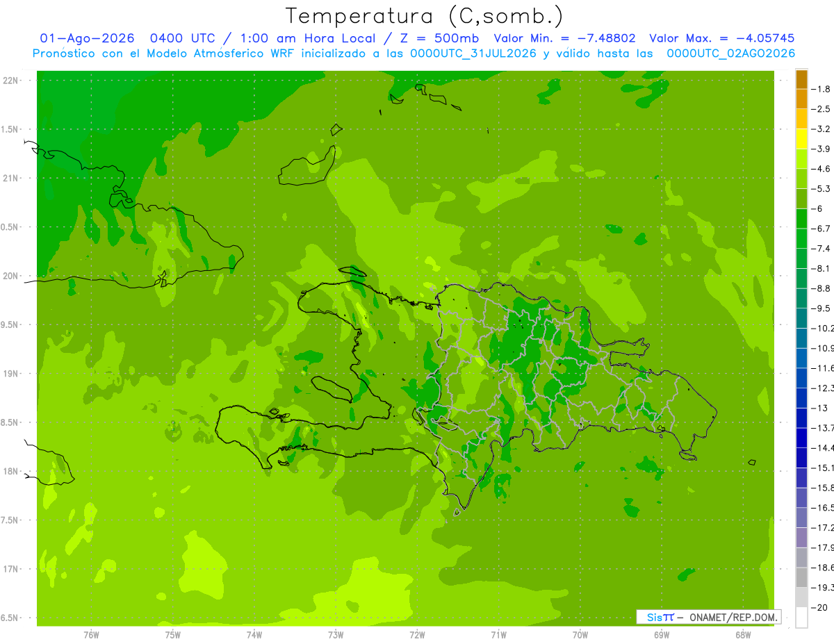This screenshot has width=834, height=644.
Task: Click the "0000UTC_31JUL2026" initialization time
Action: [473, 53]
